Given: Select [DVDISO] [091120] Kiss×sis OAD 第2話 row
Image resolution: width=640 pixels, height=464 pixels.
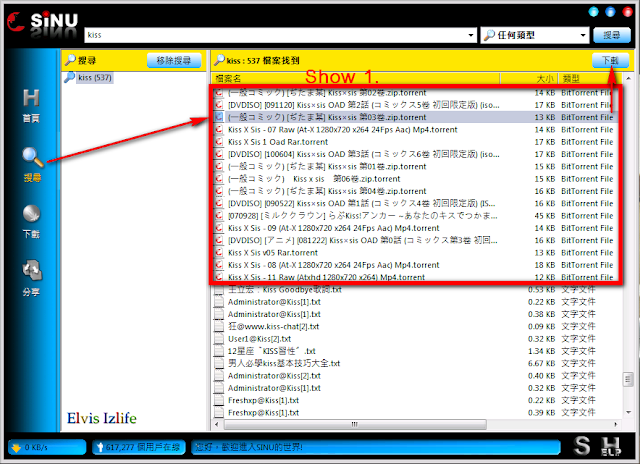Looking at the screenshot, I should coord(414,105).
